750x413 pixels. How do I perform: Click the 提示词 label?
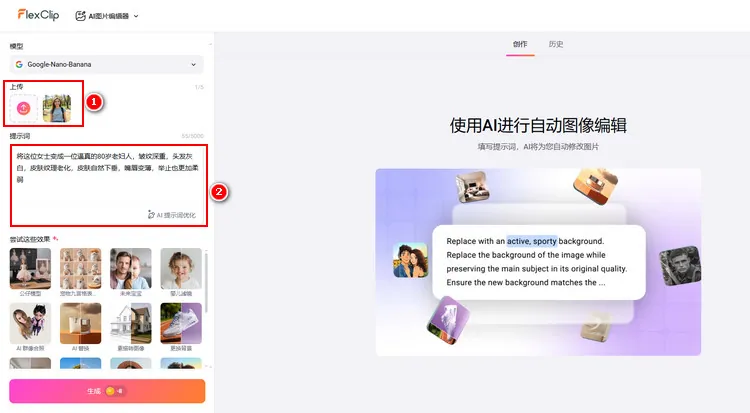point(20,136)
